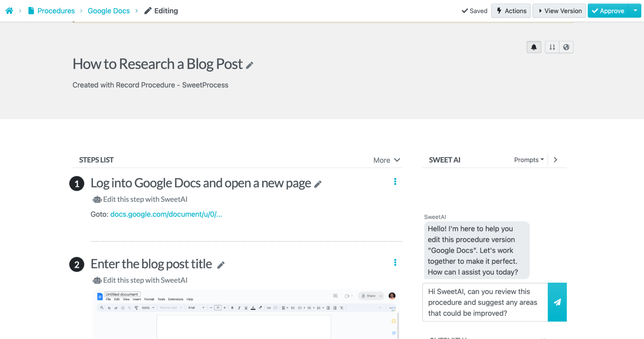
Task: Click the Saved status indicator
Action: (x=475, y=11)
